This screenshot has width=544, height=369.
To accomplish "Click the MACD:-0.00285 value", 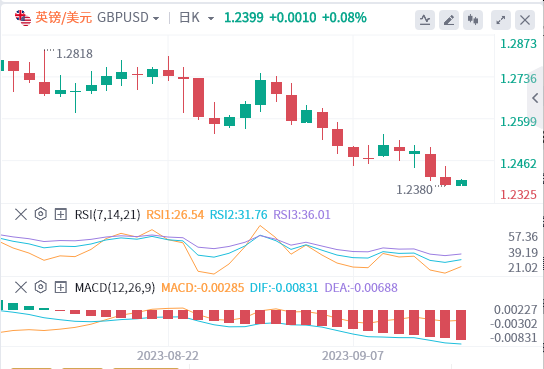I will click(203, 288).
